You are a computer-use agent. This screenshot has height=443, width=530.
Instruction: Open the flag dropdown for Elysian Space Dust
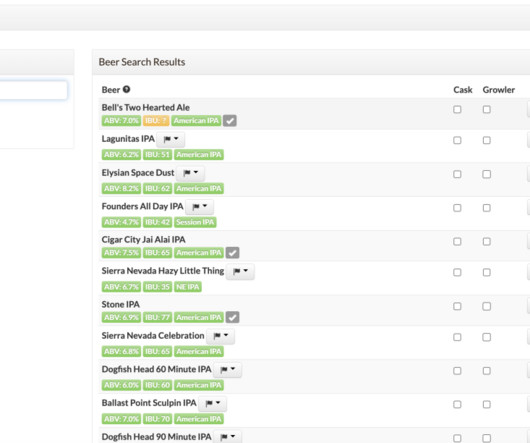click(190, 173)
